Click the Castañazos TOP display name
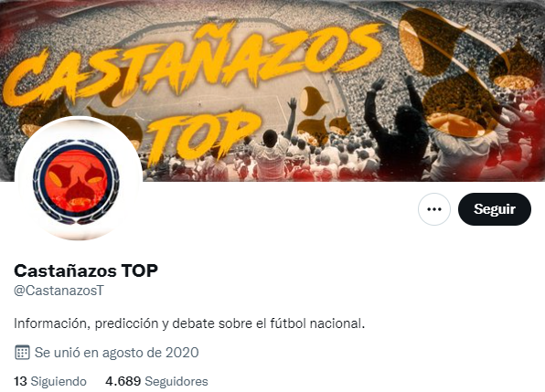The image size is (545, 392). click(86, 270)
